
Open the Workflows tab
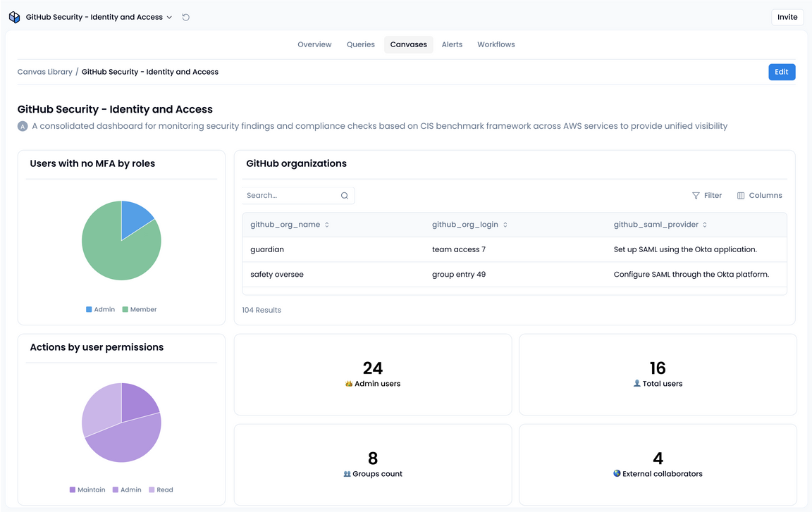496,44
